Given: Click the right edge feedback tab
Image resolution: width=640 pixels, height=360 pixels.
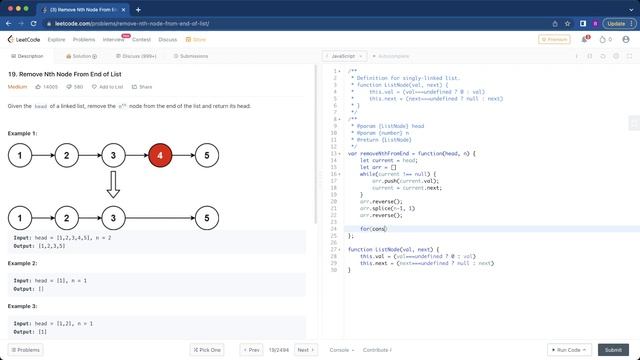Looking at the screenshot, I should tap(634, 123).
